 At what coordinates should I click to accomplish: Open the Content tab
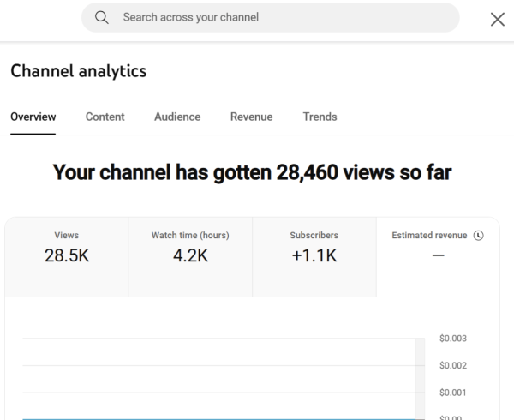click(x=105, y=117)
